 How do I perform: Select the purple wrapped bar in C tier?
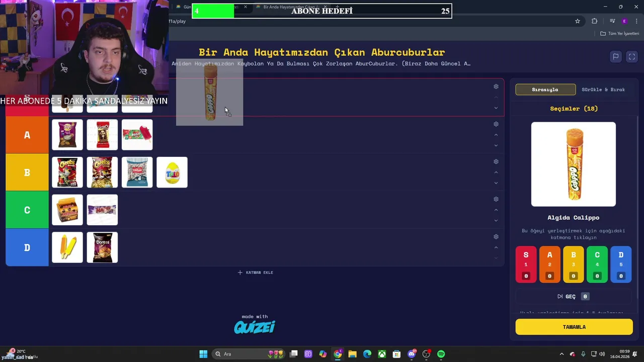coord(102,210)
